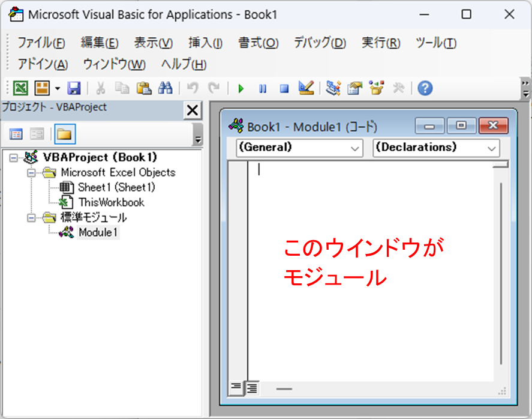This screenshot has width=532, height=419.
Task: Click the VBA application title bar icon
Action: click(x=16, y=14)
